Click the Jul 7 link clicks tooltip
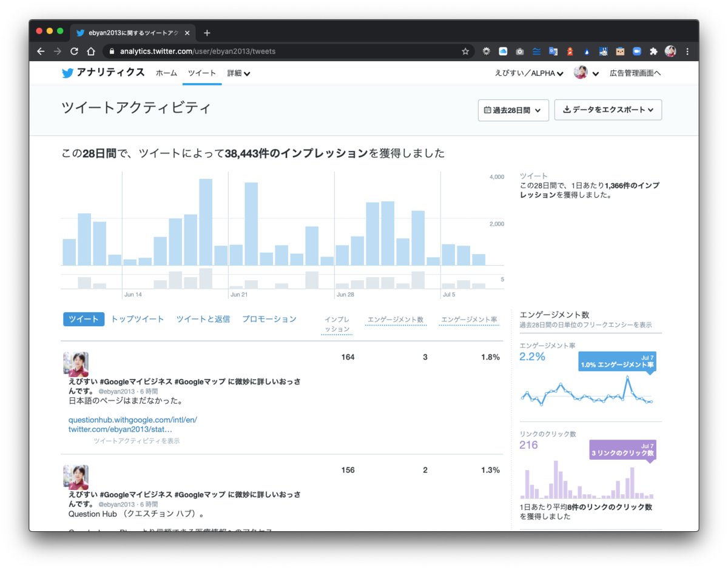The width and height of the screenshot is (728, 570). [622, 449]
